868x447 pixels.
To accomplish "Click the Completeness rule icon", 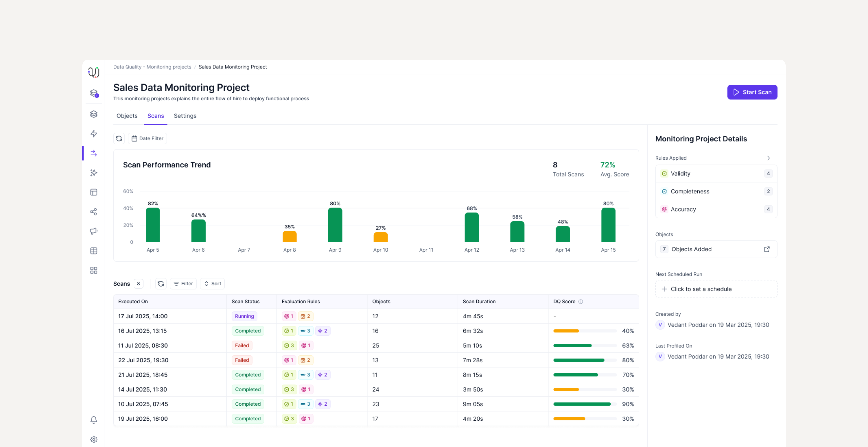I will tap(664, 191).
